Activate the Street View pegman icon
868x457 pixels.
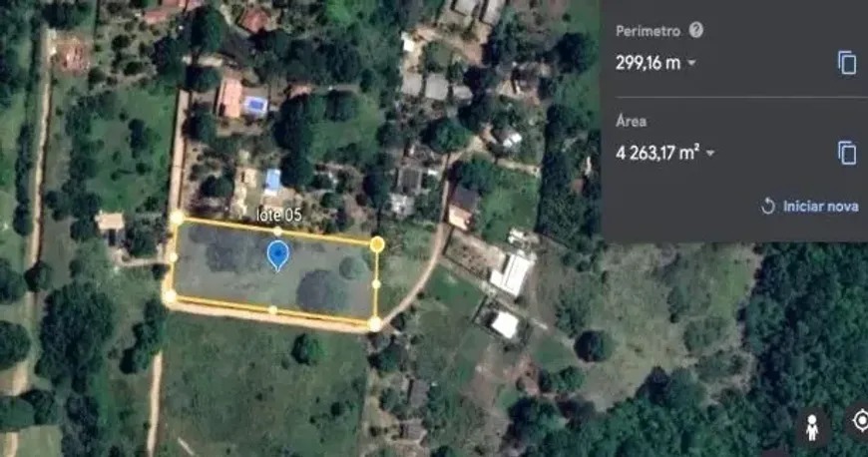[812, 428]
